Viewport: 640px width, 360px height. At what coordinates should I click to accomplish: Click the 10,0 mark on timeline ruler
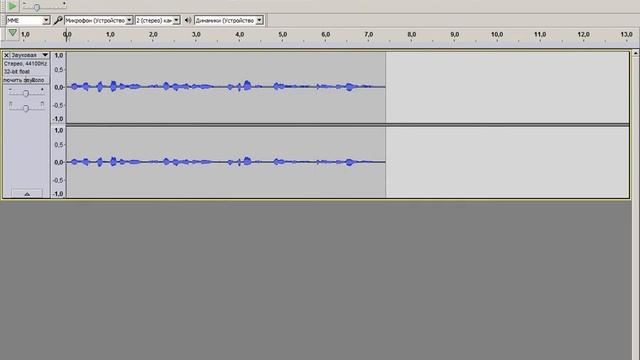[497, 34]
